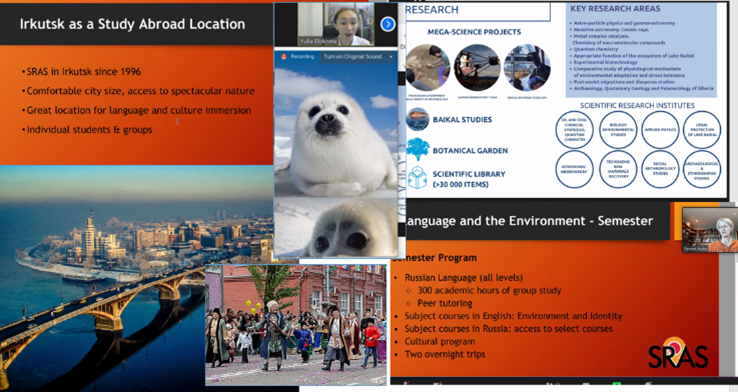Click the Baikal Studies water icon
The width and height of the screenshot is (738, 392).
click(x=417, y=120)
